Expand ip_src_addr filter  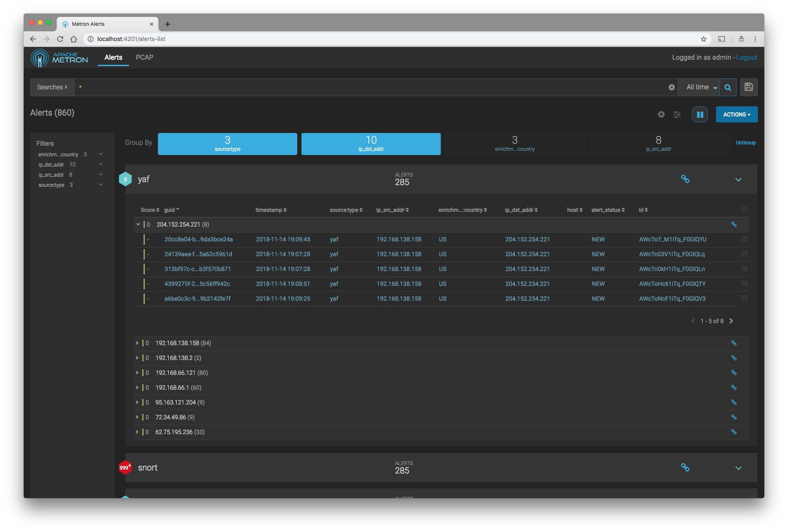[x=101, y=175]
